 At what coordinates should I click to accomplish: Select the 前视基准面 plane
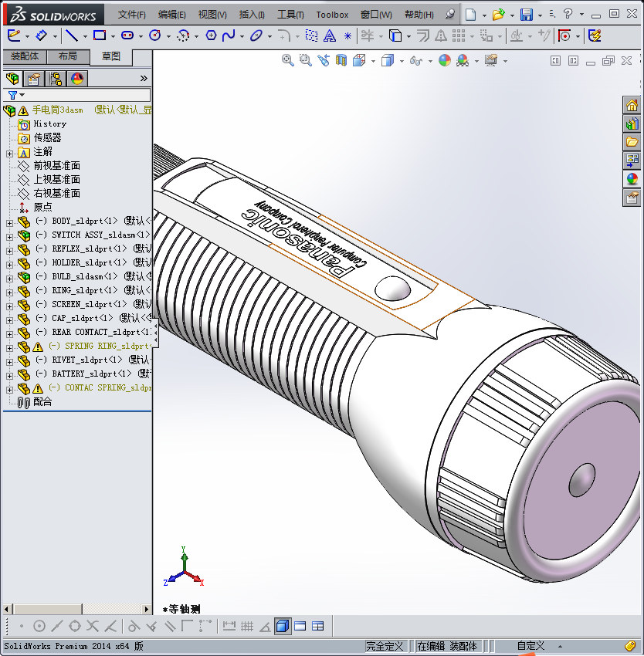point(56,166)
